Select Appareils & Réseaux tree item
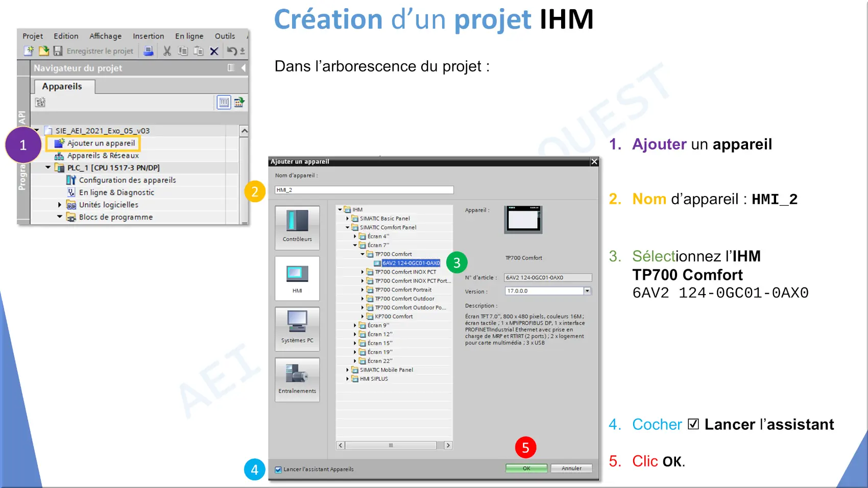 [x=103, y=156]
